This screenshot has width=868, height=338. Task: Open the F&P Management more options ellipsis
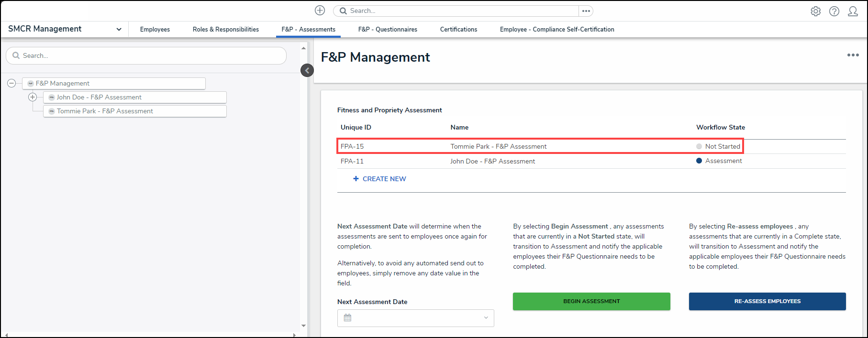click(853, 55)
